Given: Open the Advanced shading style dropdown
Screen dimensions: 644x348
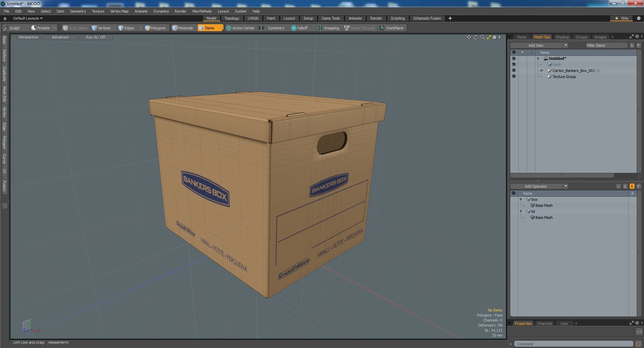Looking at the screenshot, I should (60, 37).
